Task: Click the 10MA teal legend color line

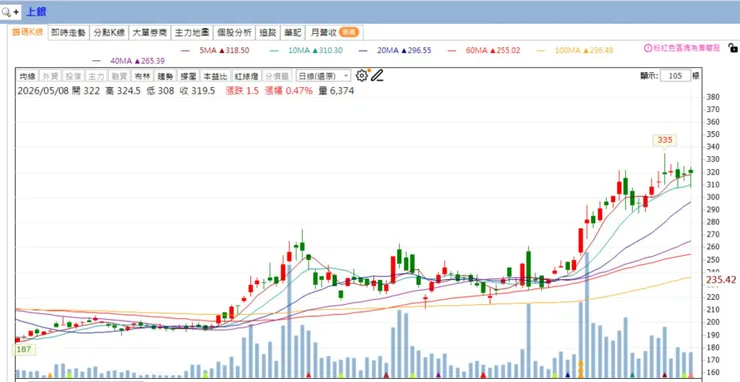Action: pyautogui.click(x=274, y=50)
